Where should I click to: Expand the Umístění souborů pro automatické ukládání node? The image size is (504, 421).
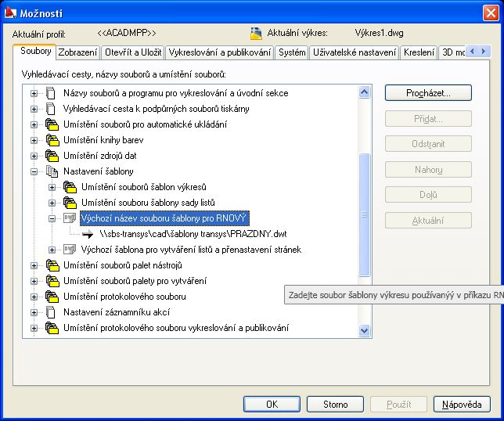[34, 124]
